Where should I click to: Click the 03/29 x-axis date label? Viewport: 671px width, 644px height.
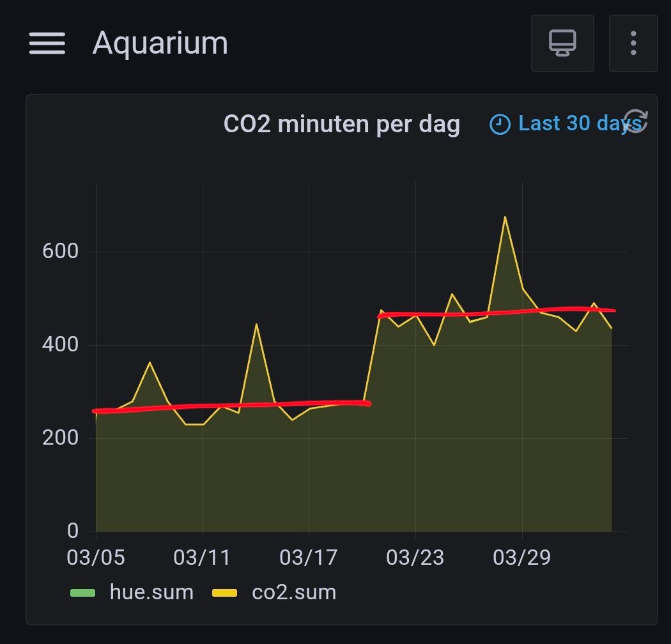[522, 558]
